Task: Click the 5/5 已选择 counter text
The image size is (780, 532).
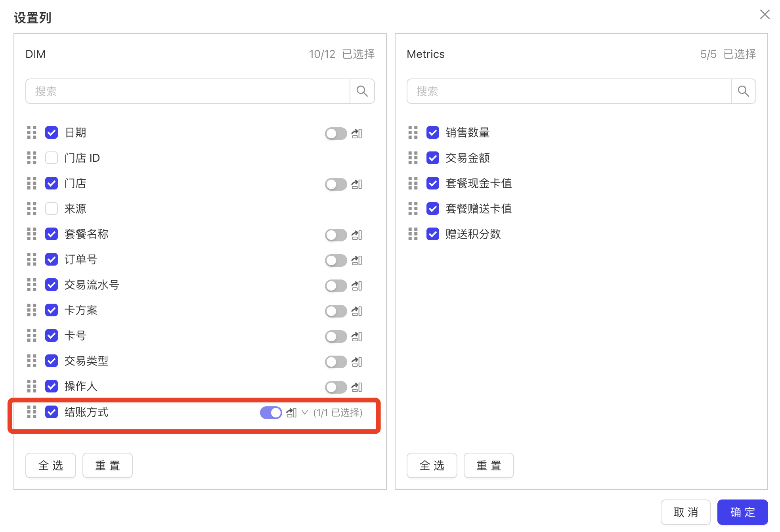Action: tap(728, 54)
